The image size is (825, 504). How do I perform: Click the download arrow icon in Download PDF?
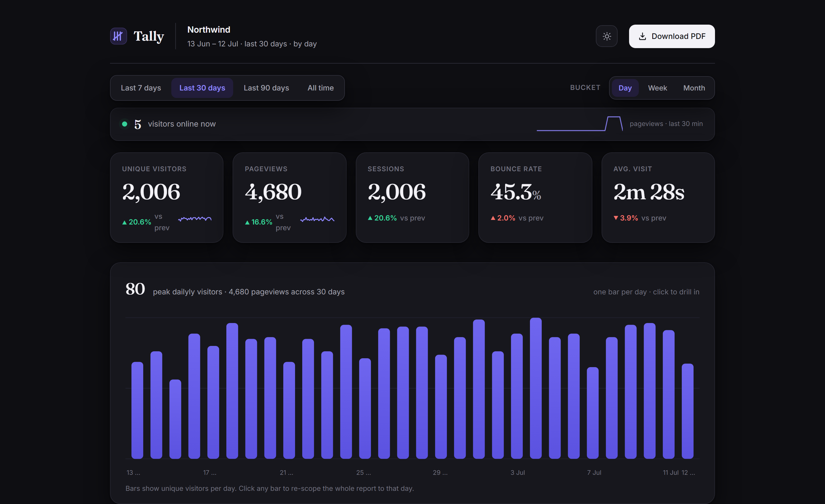[642, 36]
